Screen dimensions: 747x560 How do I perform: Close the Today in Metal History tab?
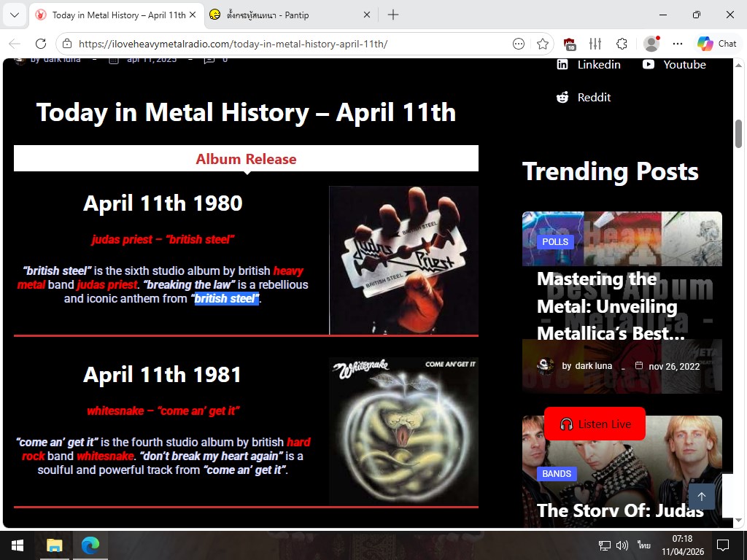pyautogui.click(x=193, y=15)
